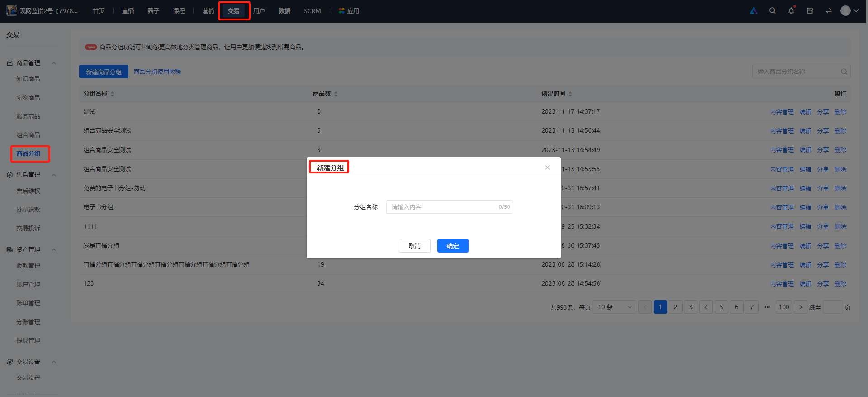
Task: Click 取消 in the 新建分组 dialog
Action: pos(415,246)
